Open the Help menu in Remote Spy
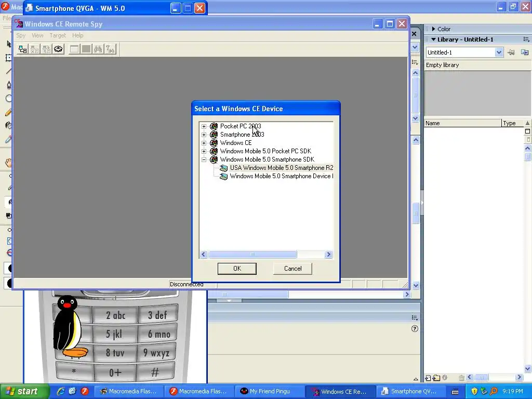The image size is (532, 399). 78,35
